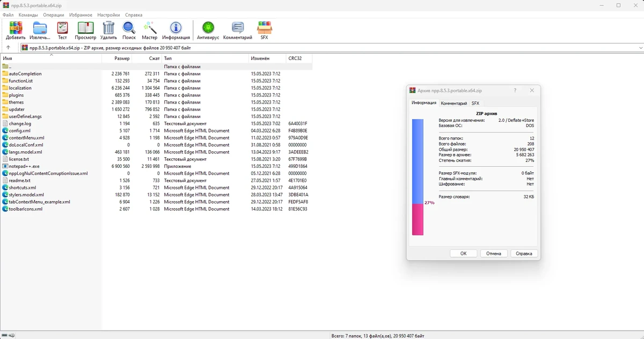Click the dialog's question mark help button
This screenshot has height=339, width=644.
515,91
